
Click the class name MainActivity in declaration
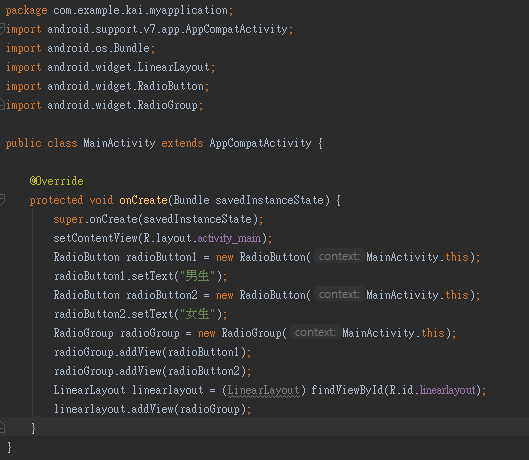pos(119,143)
